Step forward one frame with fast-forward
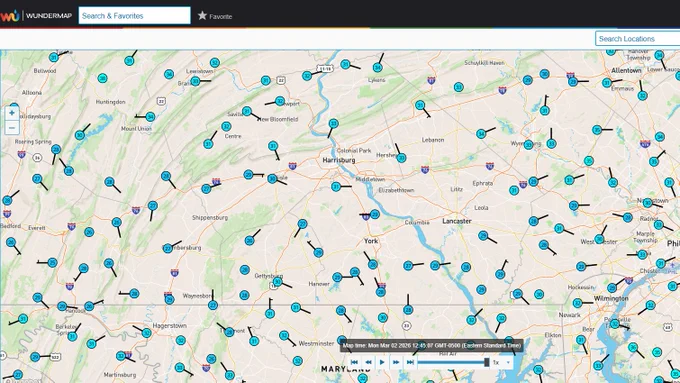This screenshot has height=383, width=680. tap(396, 362)
